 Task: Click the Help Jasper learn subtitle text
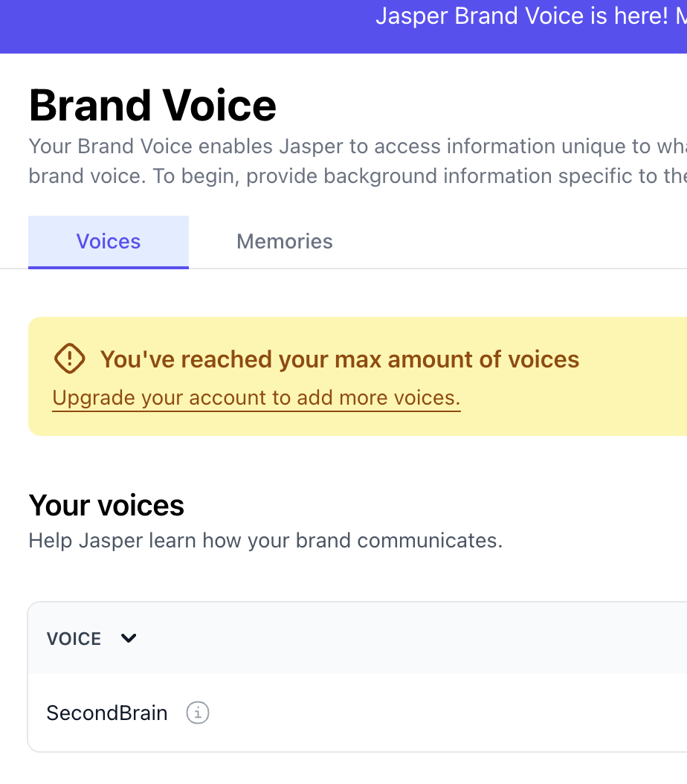[265, 541]
